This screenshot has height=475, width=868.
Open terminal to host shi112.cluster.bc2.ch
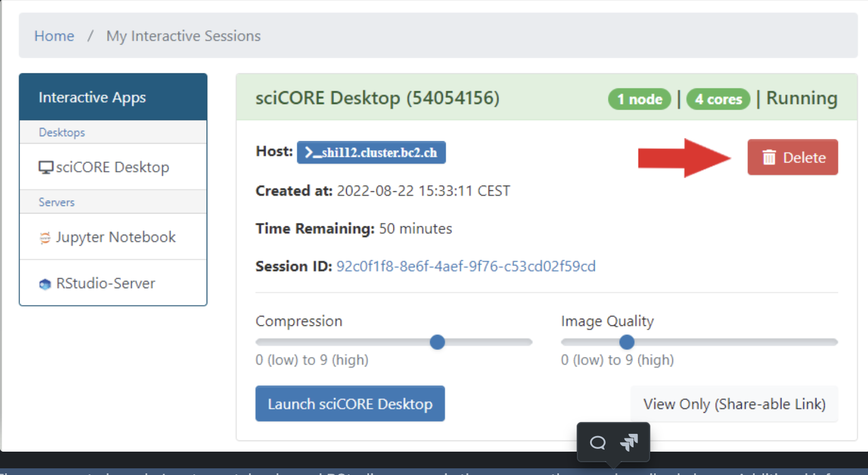tap(371, 152)
